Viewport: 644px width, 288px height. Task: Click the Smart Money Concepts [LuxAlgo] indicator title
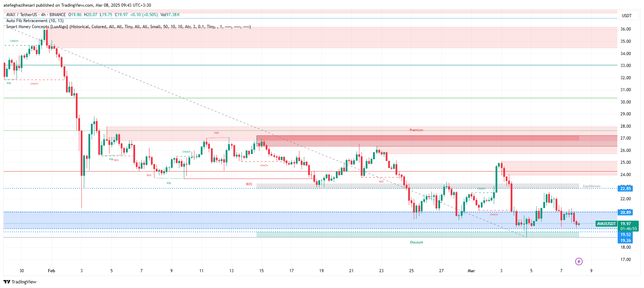tap(128, 27)
